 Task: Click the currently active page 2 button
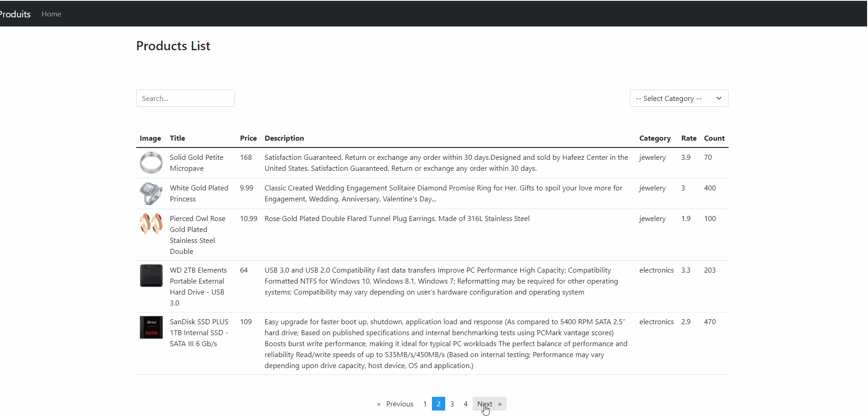438,404
